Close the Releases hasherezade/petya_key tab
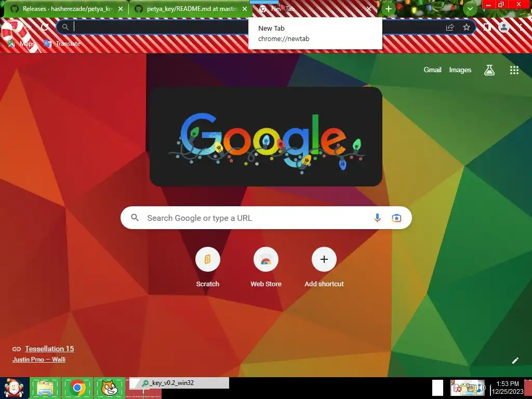 120,9
